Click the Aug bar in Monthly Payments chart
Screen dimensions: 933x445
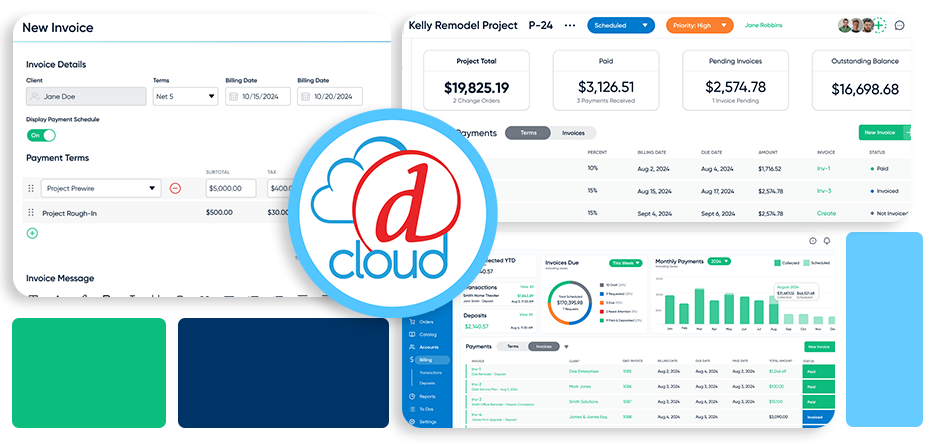(x=773, y=311)
